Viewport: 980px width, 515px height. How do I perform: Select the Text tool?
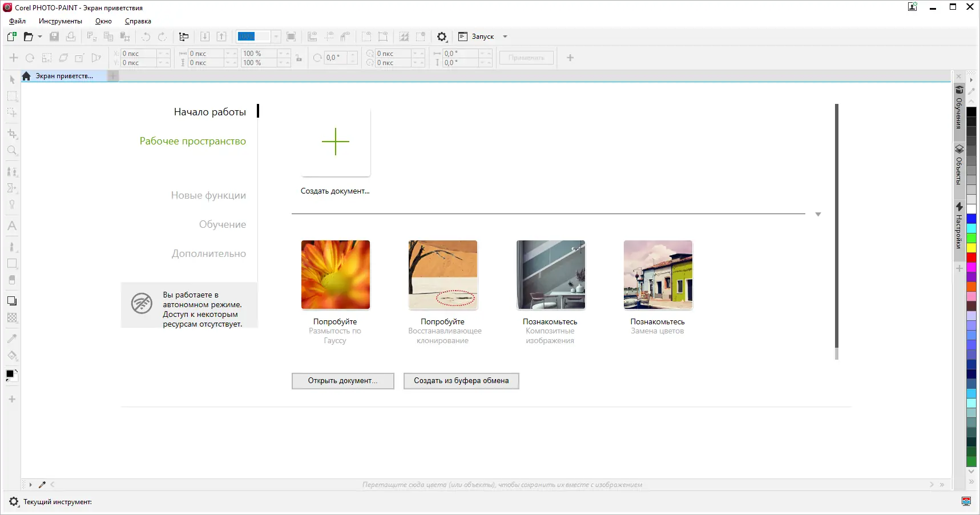(12, 226)
